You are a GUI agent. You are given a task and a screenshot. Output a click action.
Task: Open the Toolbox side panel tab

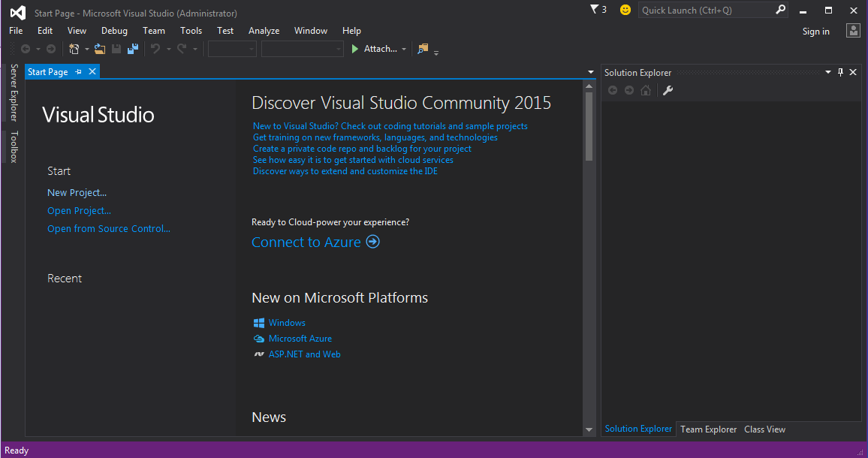pos(14,146)
